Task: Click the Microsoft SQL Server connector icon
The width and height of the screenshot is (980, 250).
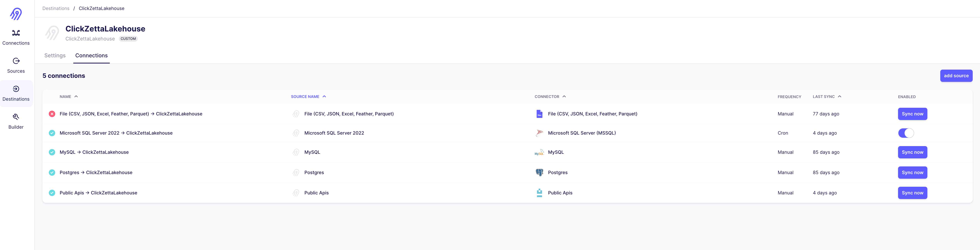Action: point(539,133)
